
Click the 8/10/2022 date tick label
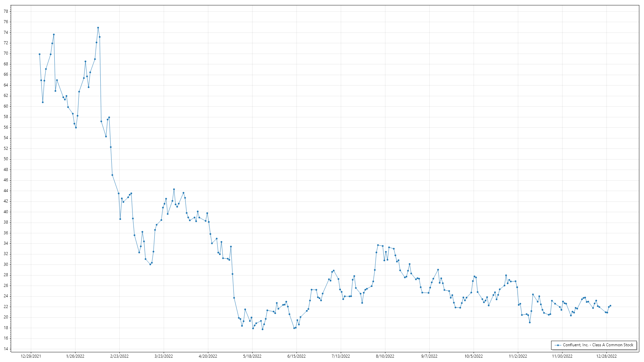coord(385,356)
